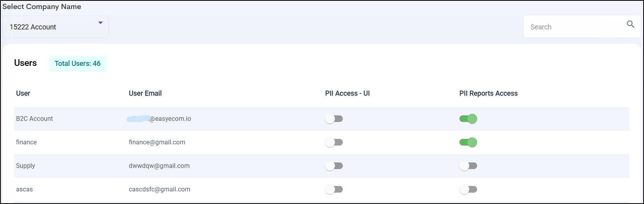Open the company name dropdown arrow
This screenshot has height=204, width=644.
(101, 23)
